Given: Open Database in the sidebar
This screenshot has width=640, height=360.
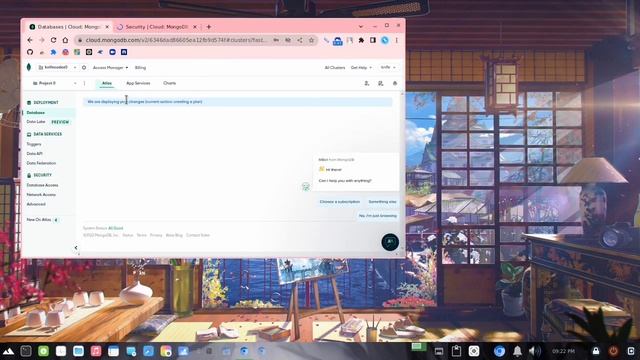Looking at the screenshot, I should pyautogui.click(x=36, y=113).
